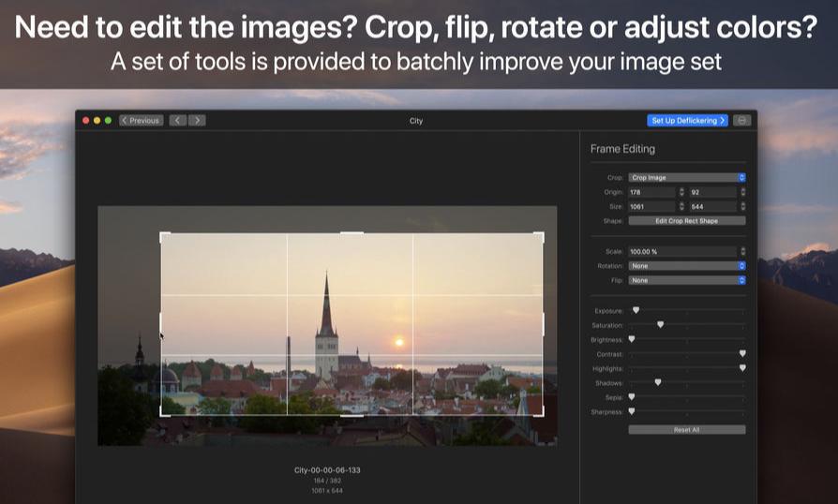Click the top-left crop corner handle
Image resolution: width=838 pixels, height=504 pixels.
coord(163,234)
